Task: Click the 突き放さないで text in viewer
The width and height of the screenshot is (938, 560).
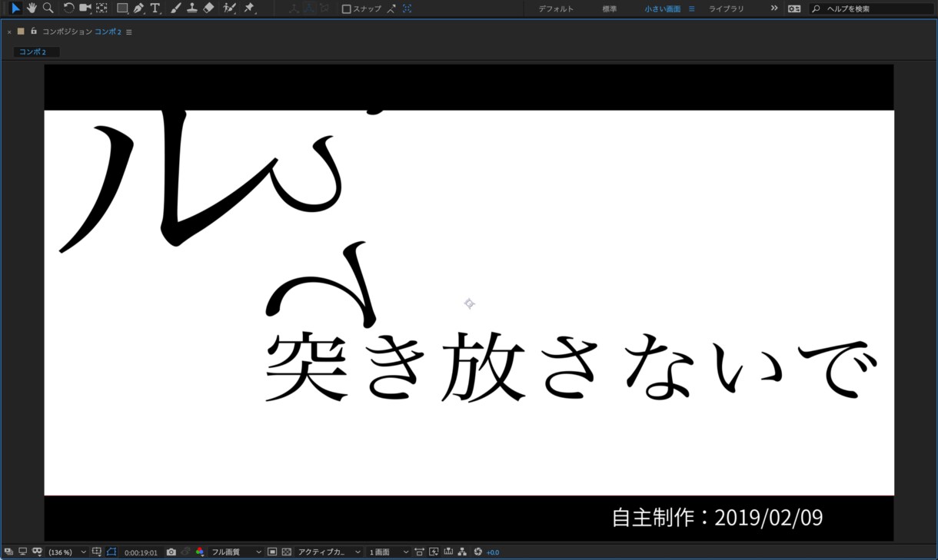Action: (x=570, y=368)
